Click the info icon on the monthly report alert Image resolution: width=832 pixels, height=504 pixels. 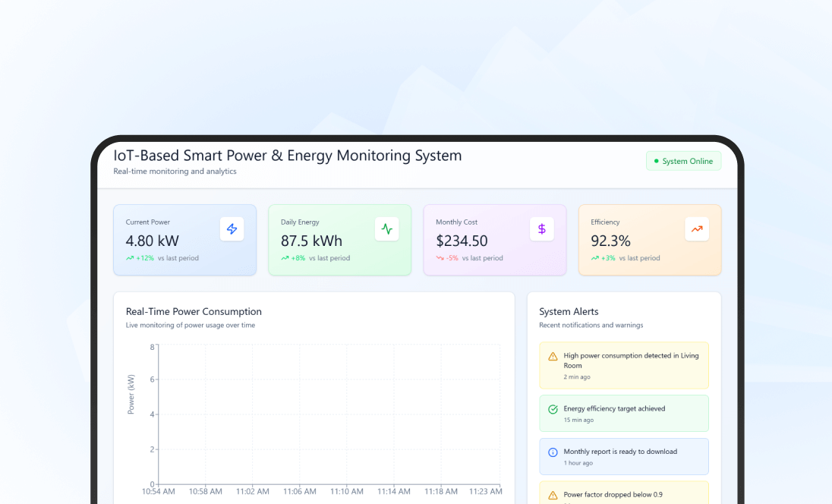[x=552, y=452]
